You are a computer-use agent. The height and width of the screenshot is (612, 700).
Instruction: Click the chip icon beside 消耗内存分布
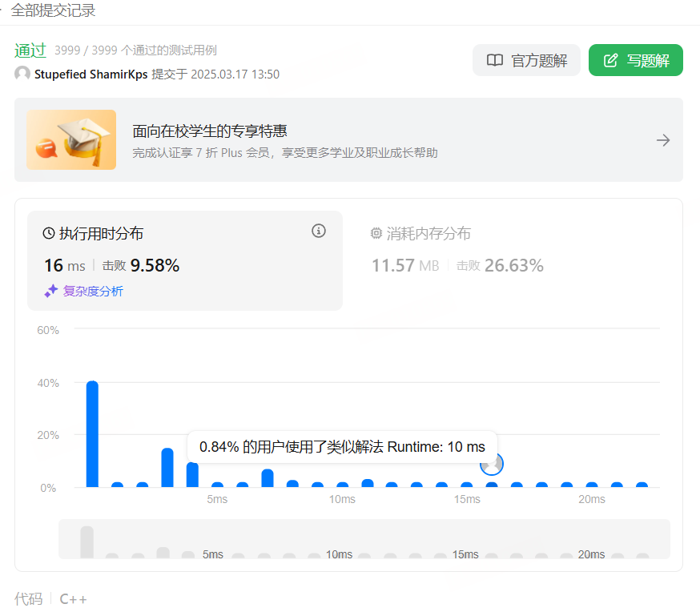click(x=376, y=233)
